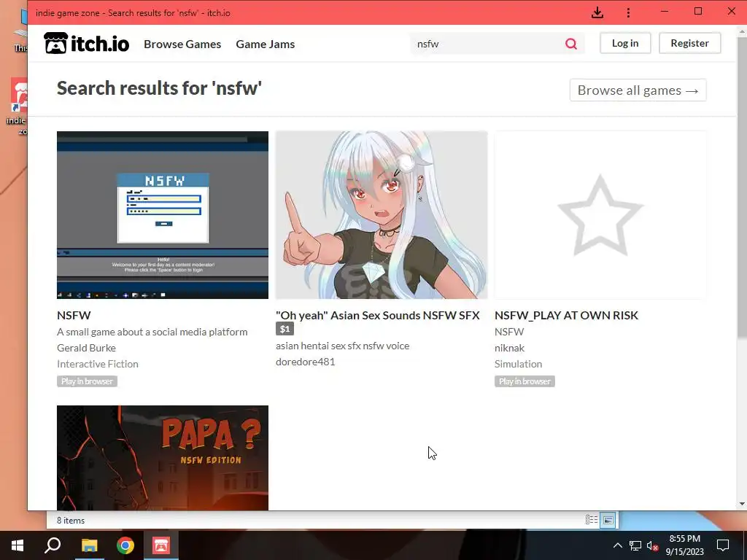Open the three-dot menu in title bar

tap(628, 12)
